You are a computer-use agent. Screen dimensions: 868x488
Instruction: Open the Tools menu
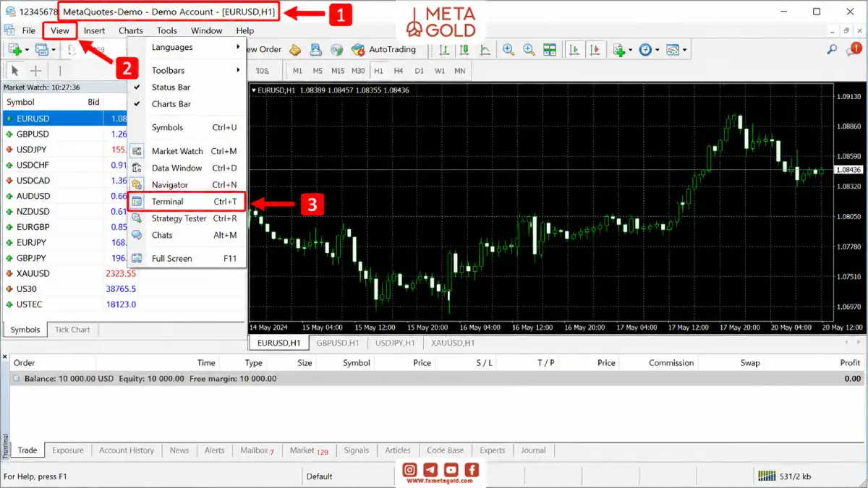pyautogui.click(x=167, y=30)
